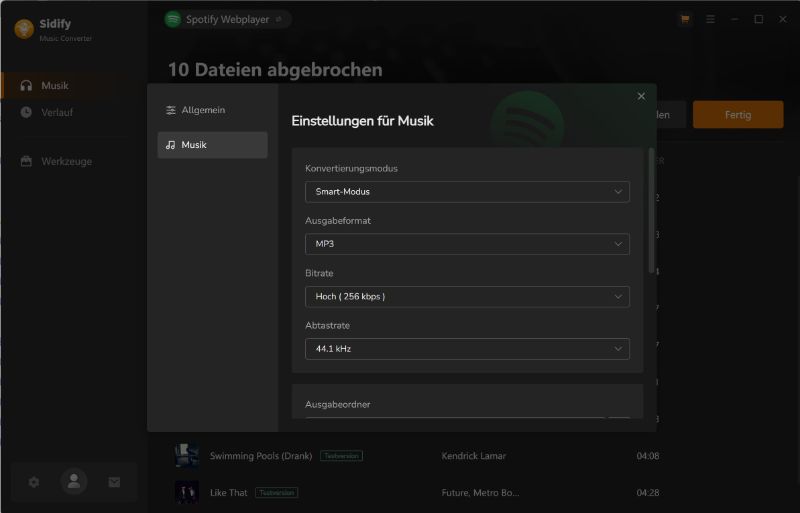This screenshot has width=800, height=513.
Task: Click the 04:28 duration value
Action: tap(647, 493)
